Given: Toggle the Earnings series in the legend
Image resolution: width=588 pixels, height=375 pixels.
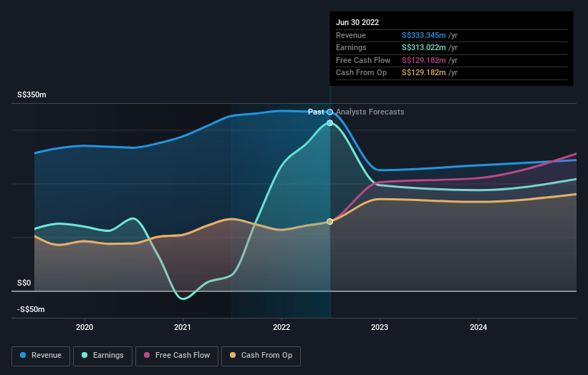Looking at the screenshot, I should point(101,355).
